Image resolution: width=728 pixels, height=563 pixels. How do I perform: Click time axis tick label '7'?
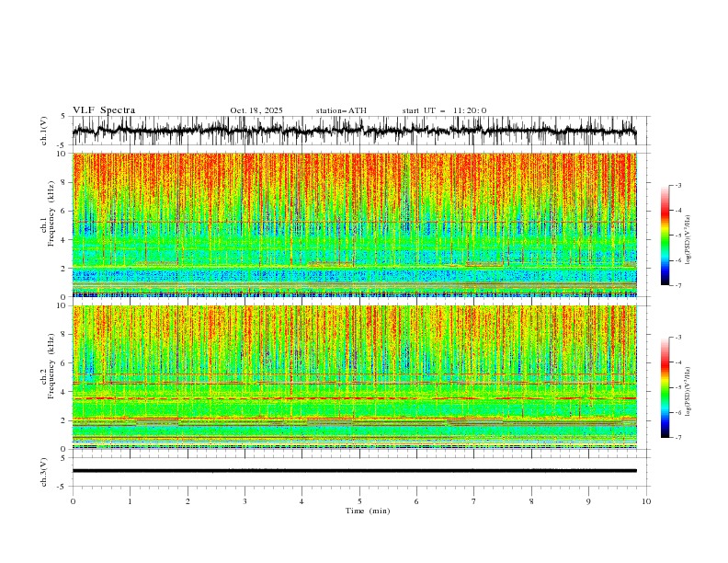[474, 501]
